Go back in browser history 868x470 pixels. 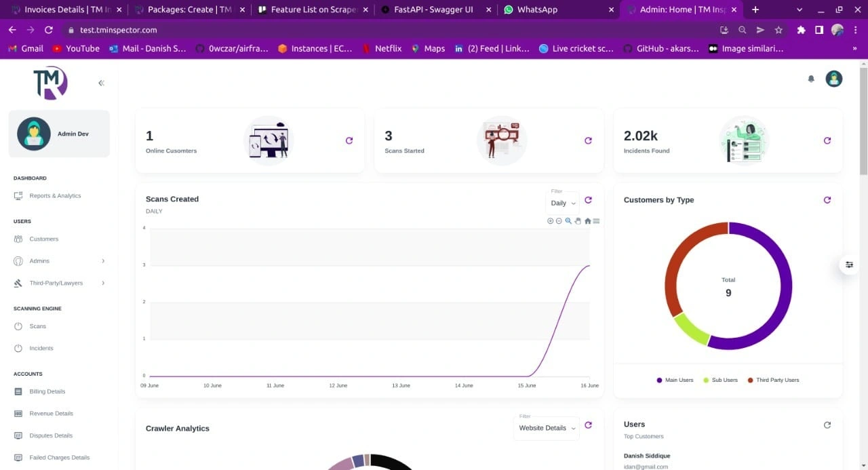coord(12,30)
